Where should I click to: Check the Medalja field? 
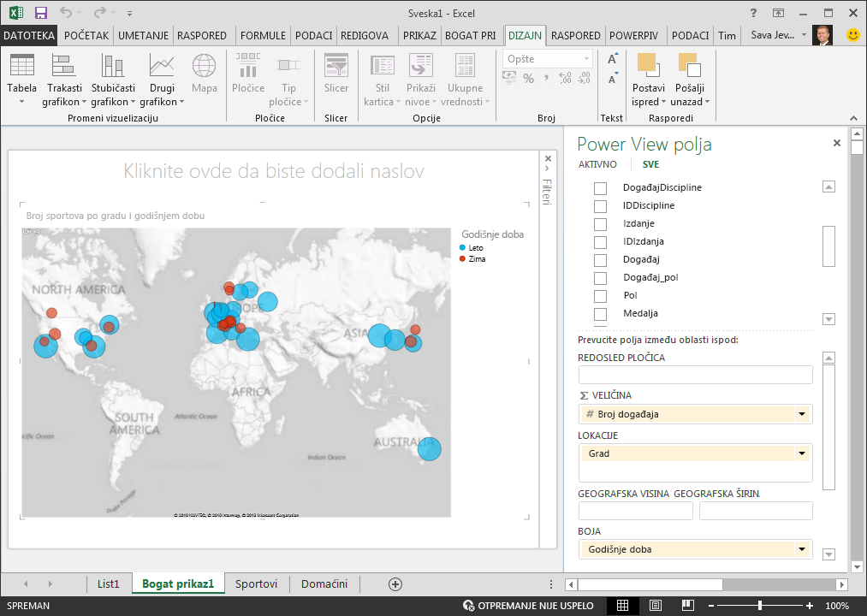pos(600,314)
